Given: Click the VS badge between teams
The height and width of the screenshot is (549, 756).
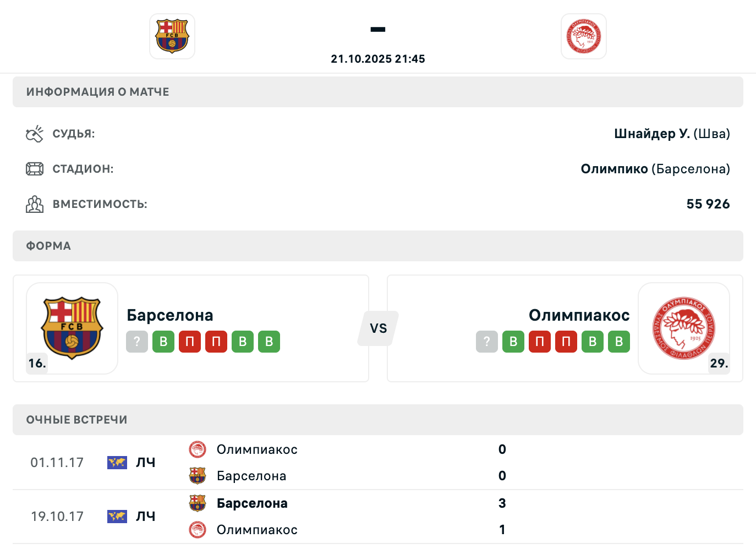Looking at the screenshot, I should point(379,328).
